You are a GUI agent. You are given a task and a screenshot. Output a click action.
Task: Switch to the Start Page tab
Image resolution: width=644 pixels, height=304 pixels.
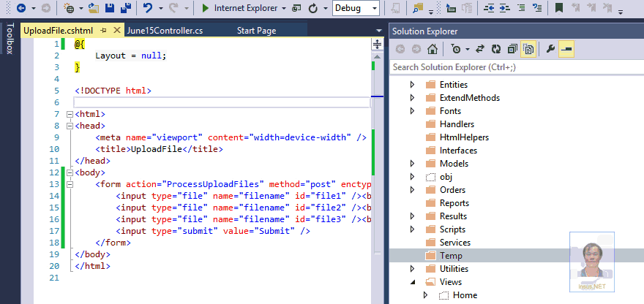[x=257, y=31]
